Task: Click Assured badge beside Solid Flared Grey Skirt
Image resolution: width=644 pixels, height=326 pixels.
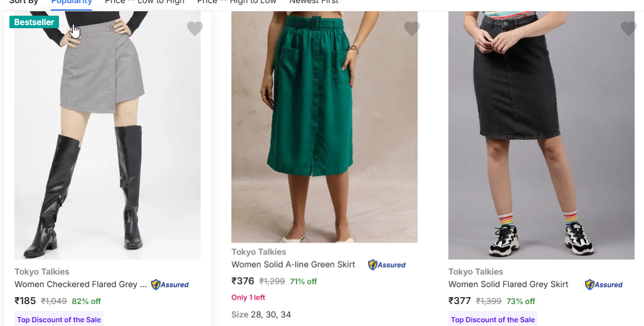Action: click(x=604, y=285)
